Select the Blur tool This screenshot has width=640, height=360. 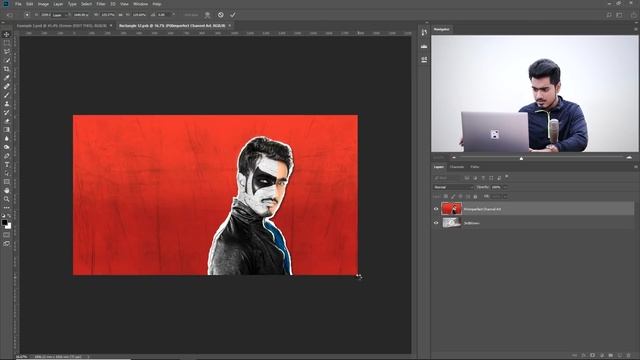[x=7, y=138]
